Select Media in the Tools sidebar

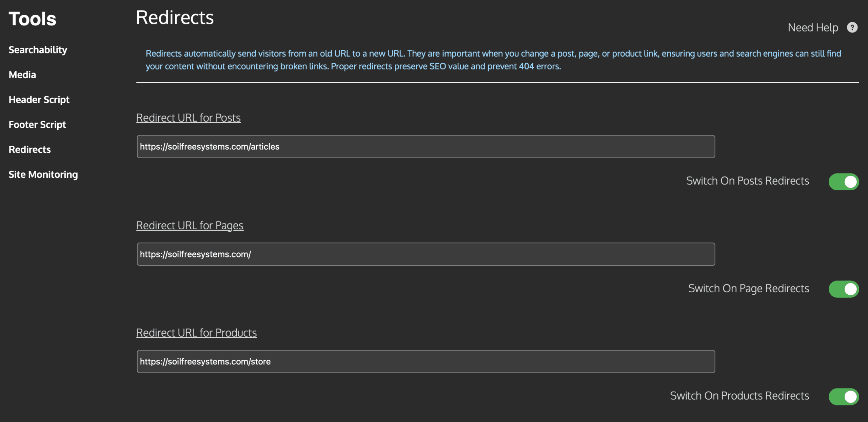point(22,75)
